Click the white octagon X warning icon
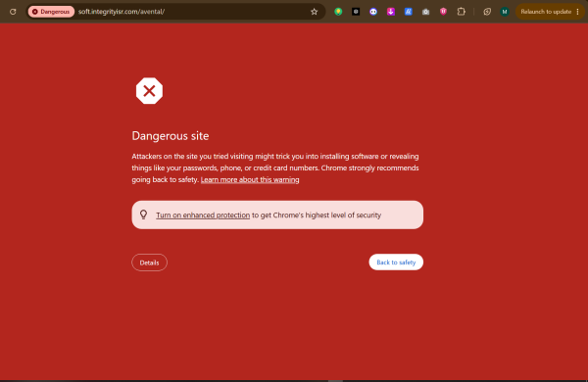This screenshot has width=588, height=382. click(x=149, y=91)
